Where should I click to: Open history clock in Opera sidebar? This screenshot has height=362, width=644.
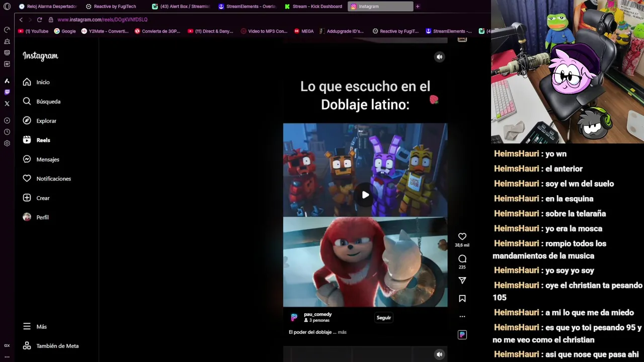7,132
